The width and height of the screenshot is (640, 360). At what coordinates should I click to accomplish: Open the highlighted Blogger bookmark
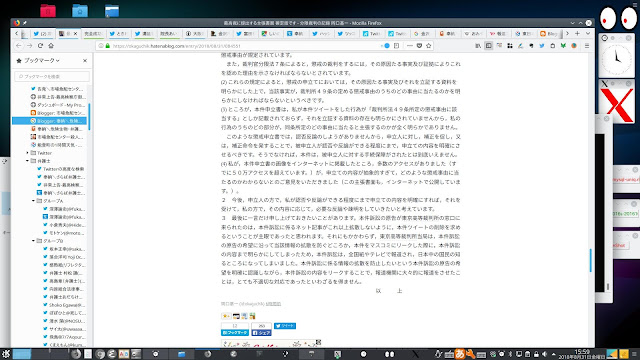click(x=49, y=121)
